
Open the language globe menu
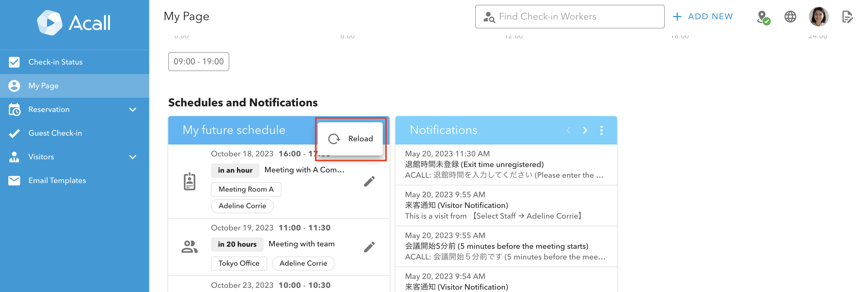coord(790,17)
